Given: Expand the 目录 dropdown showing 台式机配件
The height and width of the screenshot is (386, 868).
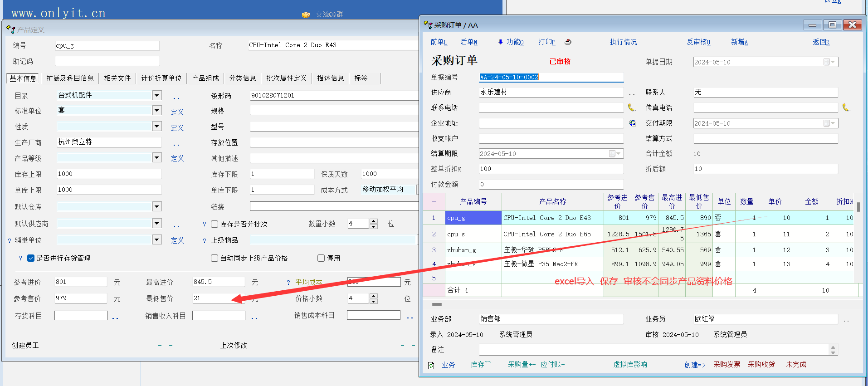Looking at the screenshot, I should point(157,95).
